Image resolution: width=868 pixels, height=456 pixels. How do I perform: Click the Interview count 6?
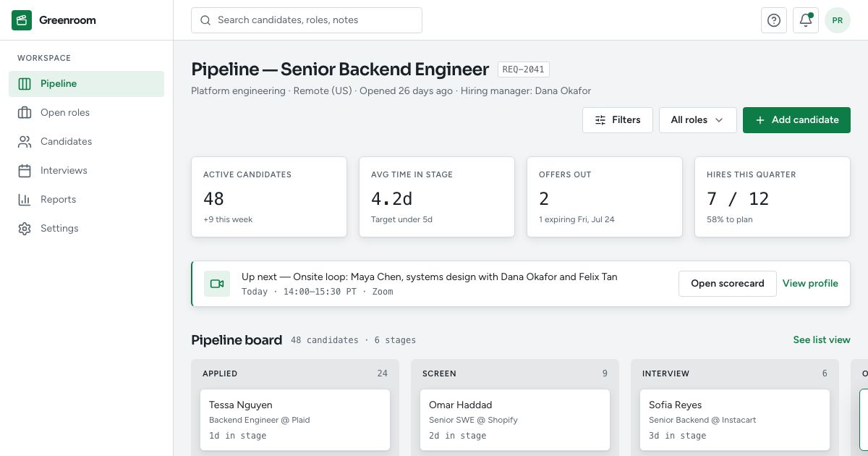click(x=825, y=373)
